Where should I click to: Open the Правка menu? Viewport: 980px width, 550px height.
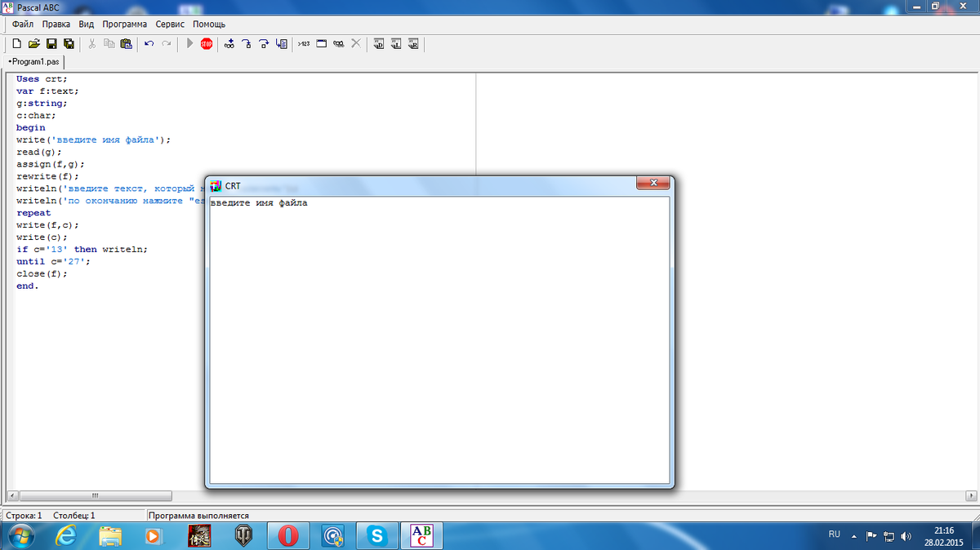(56, 24)
